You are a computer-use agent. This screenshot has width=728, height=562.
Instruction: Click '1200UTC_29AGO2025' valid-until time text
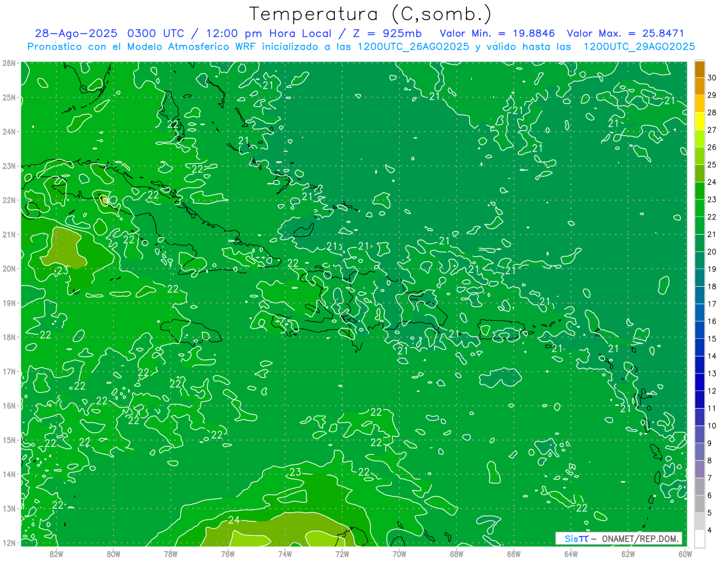[639, 47]
